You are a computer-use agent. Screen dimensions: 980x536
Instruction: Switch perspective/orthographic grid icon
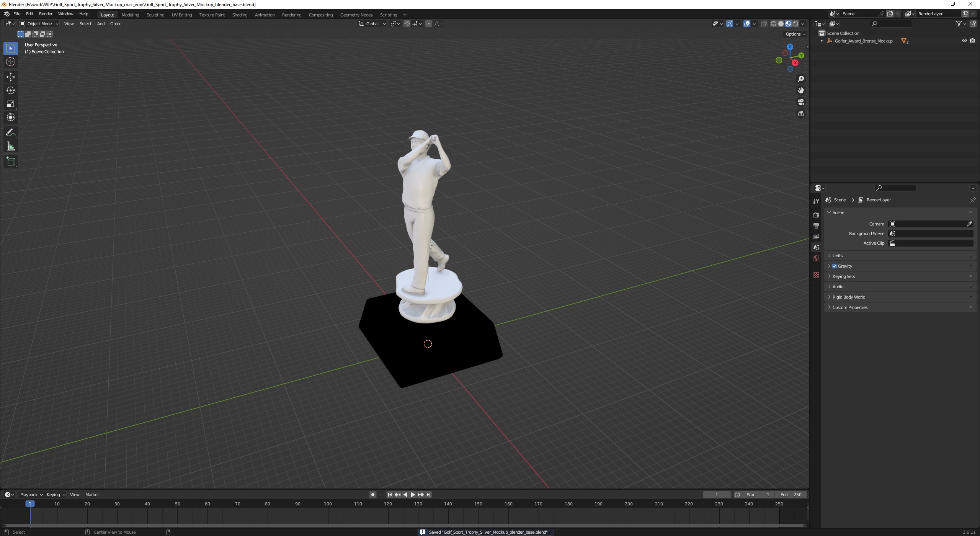coord(800,114)
